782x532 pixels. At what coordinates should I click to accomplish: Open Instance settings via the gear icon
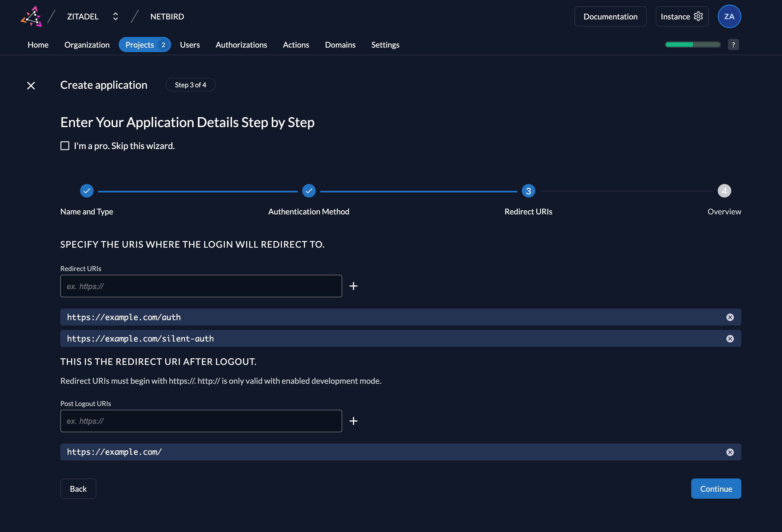pyautogui.click(x=698, y=16)
